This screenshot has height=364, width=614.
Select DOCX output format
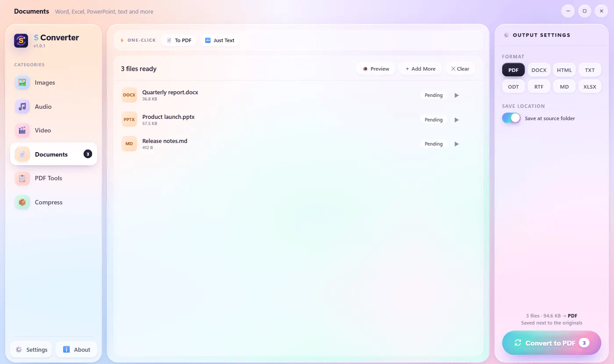(x=539, y=70)
